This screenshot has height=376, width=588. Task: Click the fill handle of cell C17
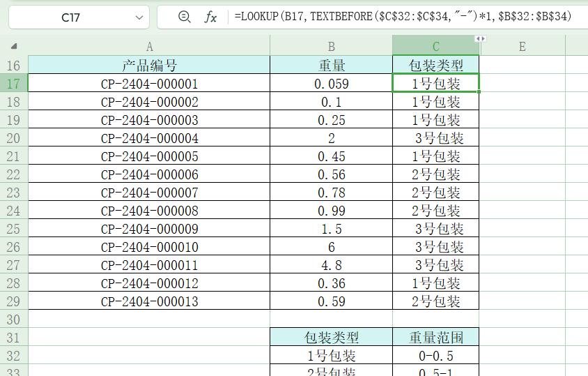pyautogui.click(x=479, y=91)
